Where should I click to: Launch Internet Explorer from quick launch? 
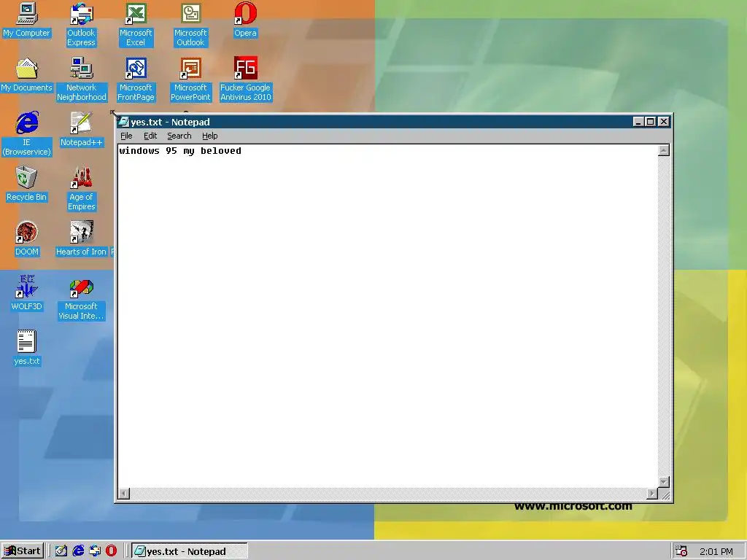[78, 551]
